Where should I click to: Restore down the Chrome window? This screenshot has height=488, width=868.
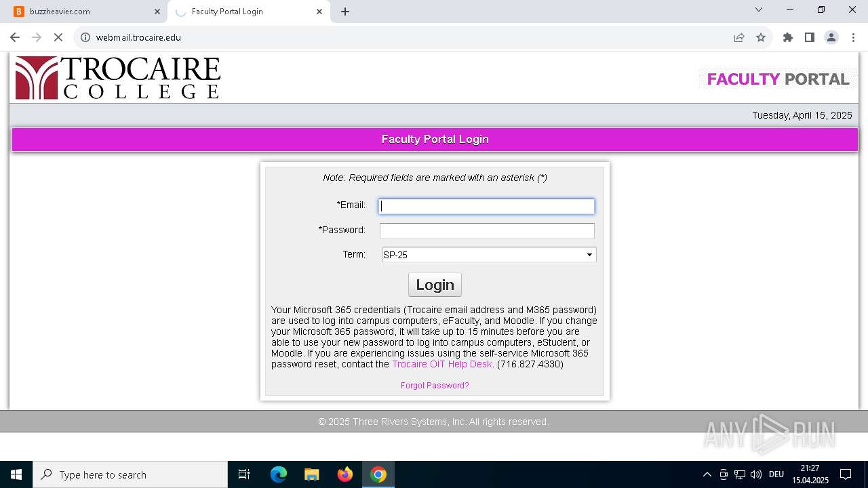[x=821, y=9]
